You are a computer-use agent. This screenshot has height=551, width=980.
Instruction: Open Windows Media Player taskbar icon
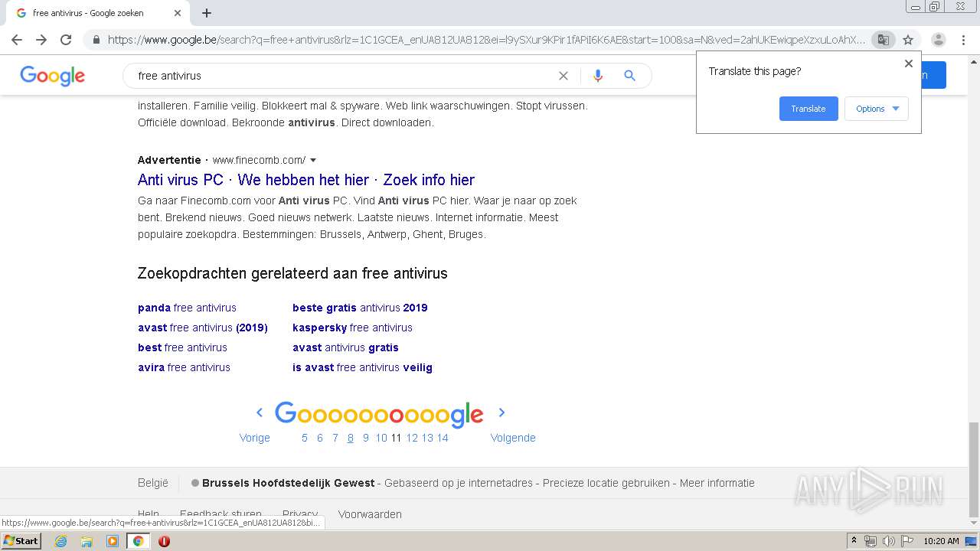point(113,541)
